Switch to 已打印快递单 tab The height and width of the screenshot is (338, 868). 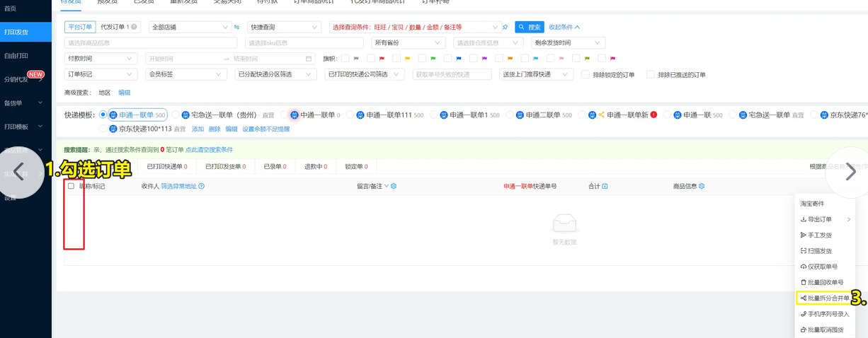point(167,167)
